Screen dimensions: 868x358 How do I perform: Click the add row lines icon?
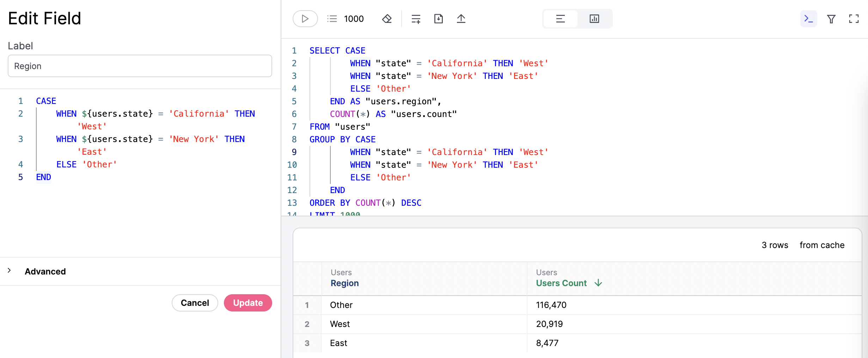pyautogui.click(x=416, y=19)
